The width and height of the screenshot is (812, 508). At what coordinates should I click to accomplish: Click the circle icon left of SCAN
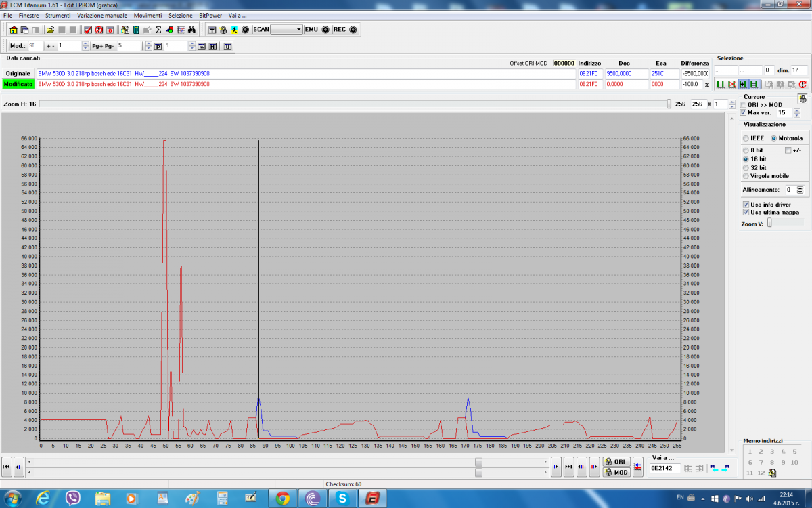(x=245, y=30)
